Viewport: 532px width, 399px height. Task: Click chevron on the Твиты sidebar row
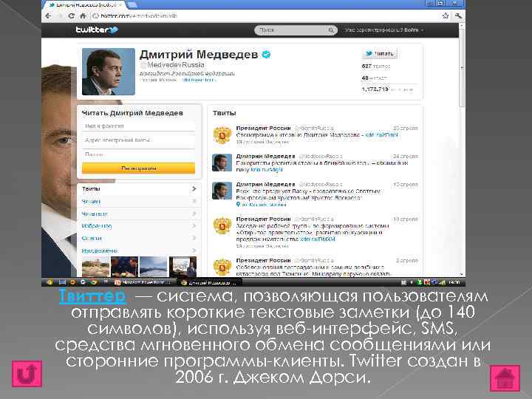(194, 188)
